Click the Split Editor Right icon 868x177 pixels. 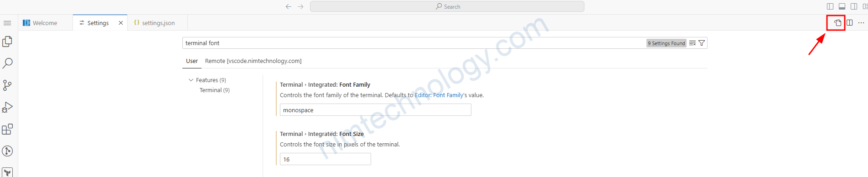[850, 23]
